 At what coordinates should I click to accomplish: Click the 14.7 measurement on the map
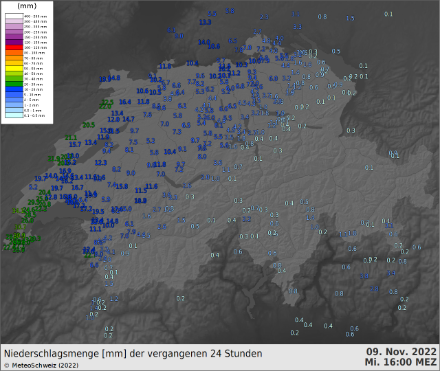pos(128,119)
